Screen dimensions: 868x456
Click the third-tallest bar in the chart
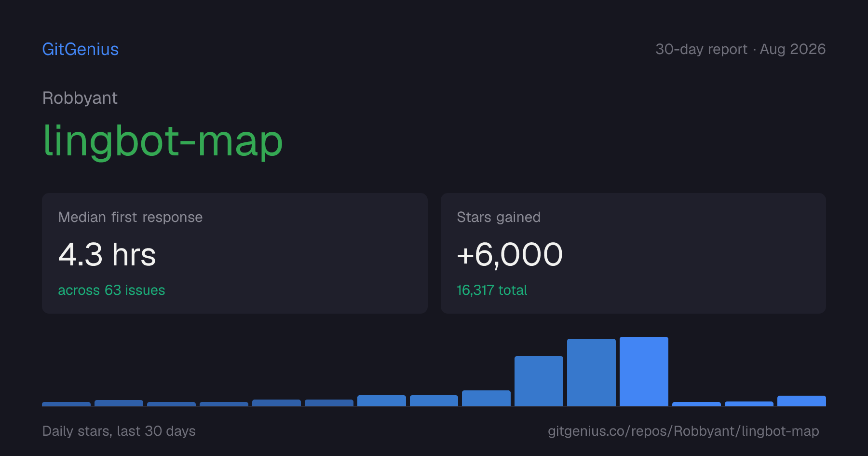tap(539, 381)
